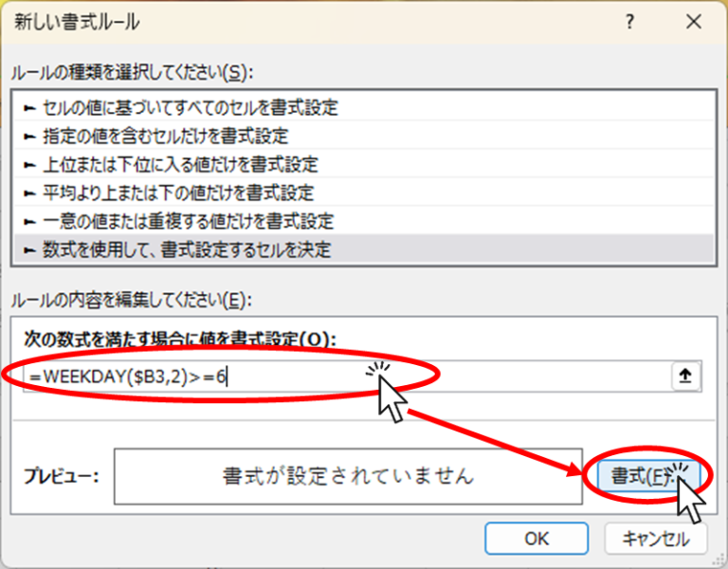Viewport: 728px width, 569px height.
Task: Select 指定の値を含むセルだけを書式設定 rule type
Action: [364, 137]
